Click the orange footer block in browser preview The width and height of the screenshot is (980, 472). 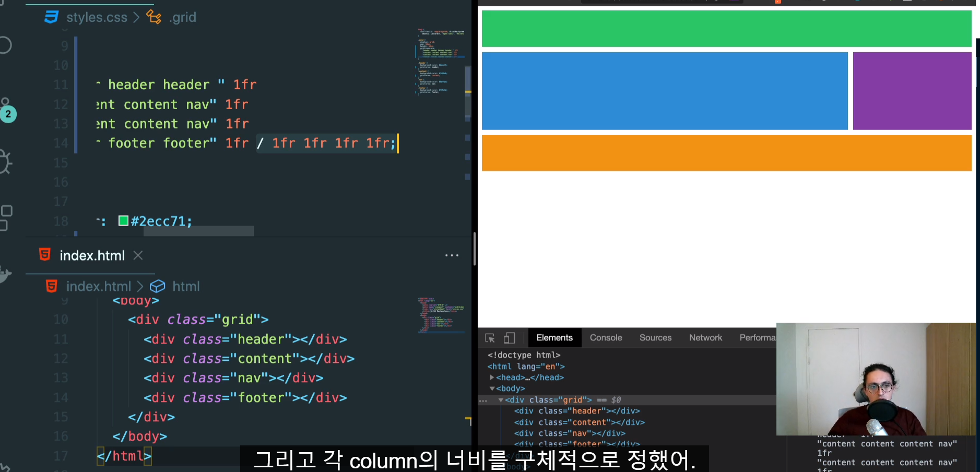click(726, 153)
